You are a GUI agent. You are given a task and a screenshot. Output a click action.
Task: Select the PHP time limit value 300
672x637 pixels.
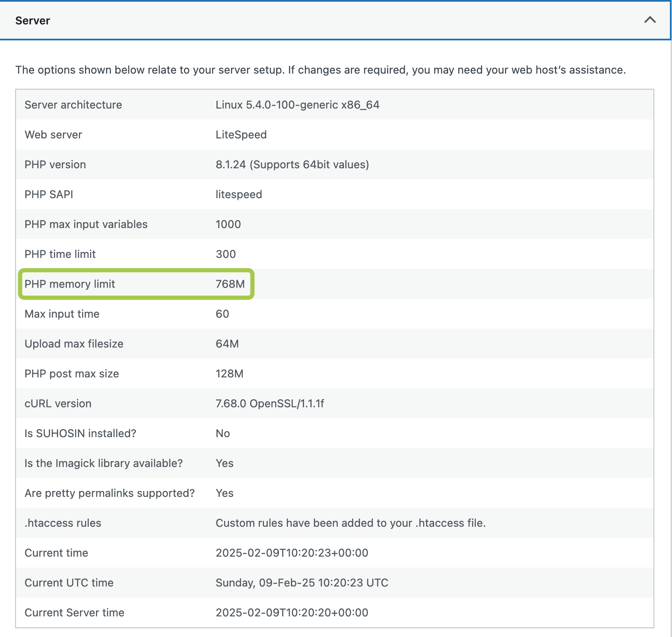226,254
